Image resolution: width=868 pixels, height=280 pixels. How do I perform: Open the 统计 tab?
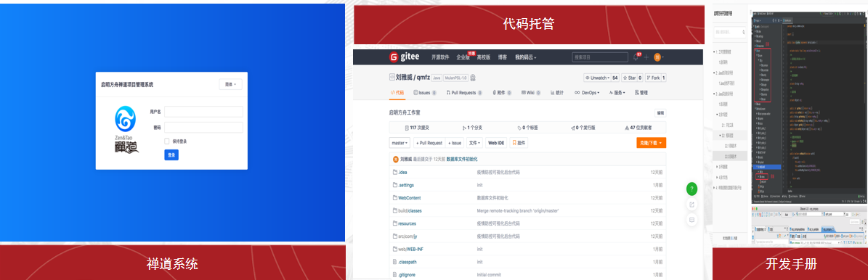coord(556,93)
